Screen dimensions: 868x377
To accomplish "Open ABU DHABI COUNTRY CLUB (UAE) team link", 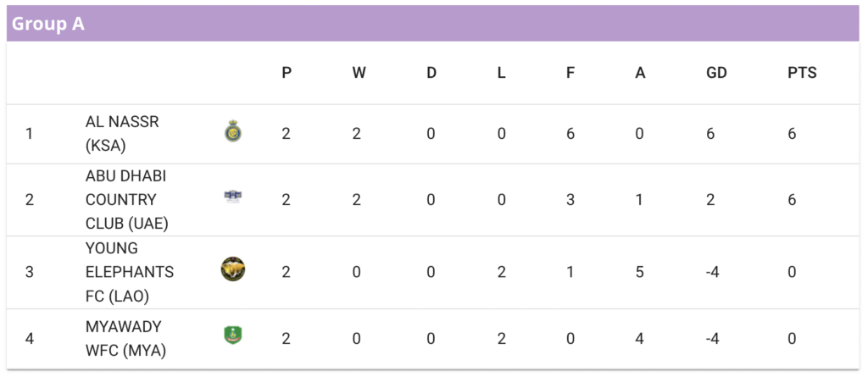I will tap(127, 200).
